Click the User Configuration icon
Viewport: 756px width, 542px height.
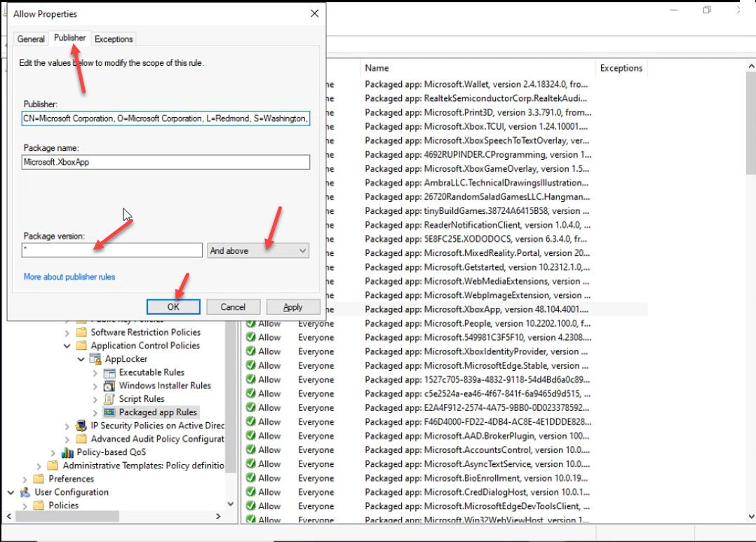click(x=25, y=492)
